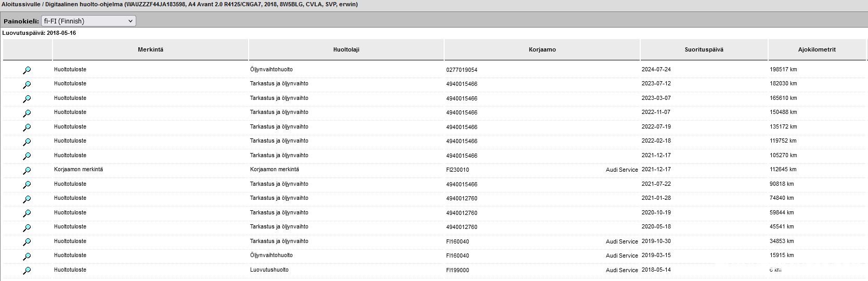Open the Painokieli language dropdown
Image resolution: width=868 pixels, height=281 pixels.
point(88,21)
